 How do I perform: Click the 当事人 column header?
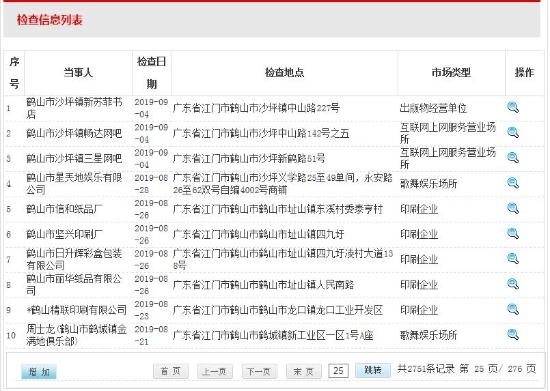(78, 73)
